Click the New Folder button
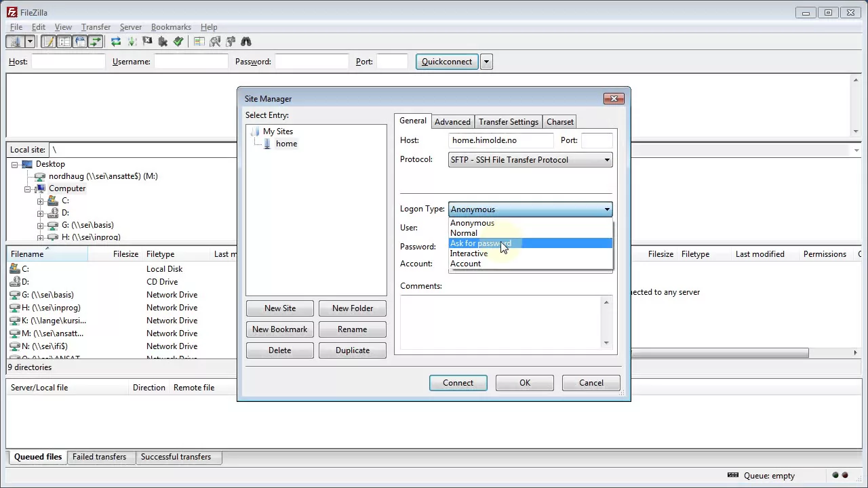 coord(353,308)
